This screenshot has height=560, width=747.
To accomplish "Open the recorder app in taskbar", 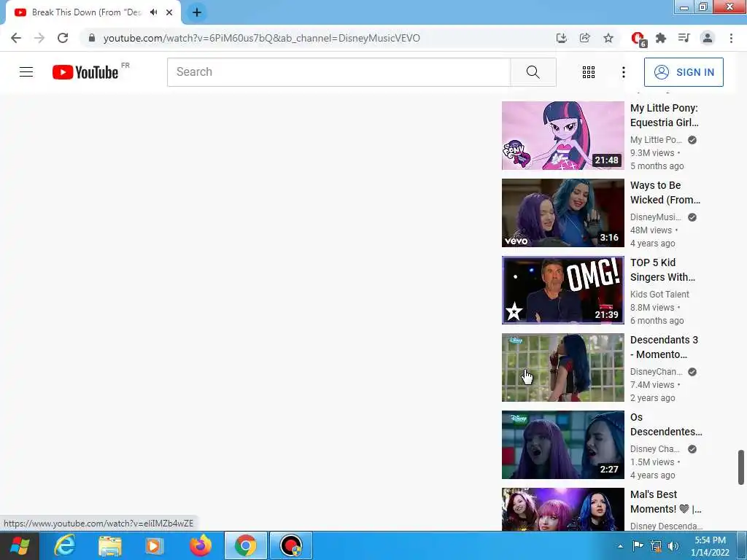I will tap(290, 545).
